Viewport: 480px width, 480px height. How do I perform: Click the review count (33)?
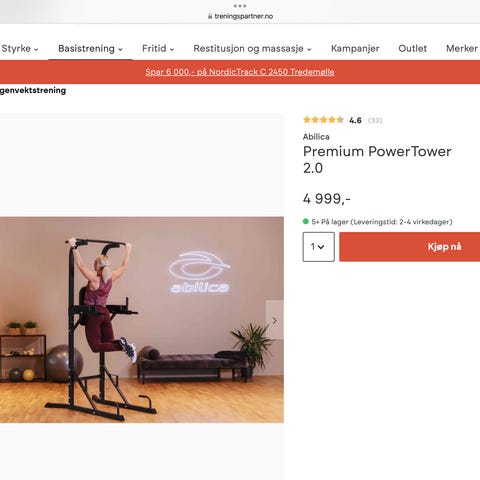coord(375,120)
